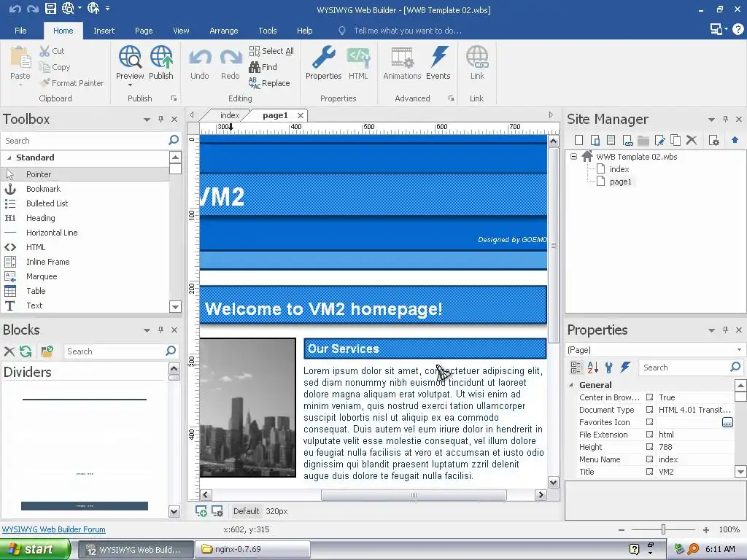Switch to the index document tab
The width and height of the screenshot is (747, 560).
230,115
